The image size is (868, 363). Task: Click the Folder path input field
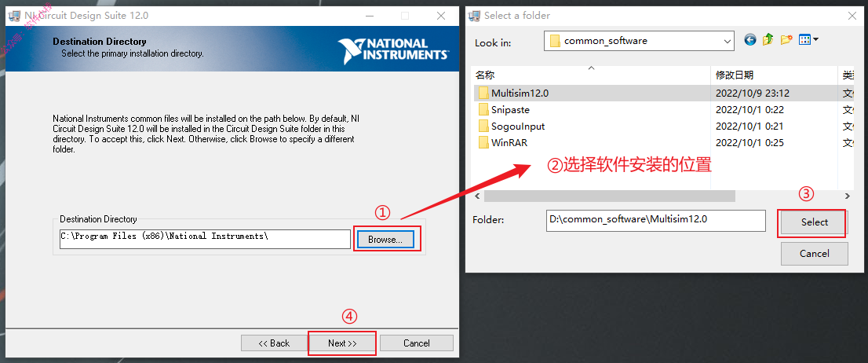[x=656, y=220]
